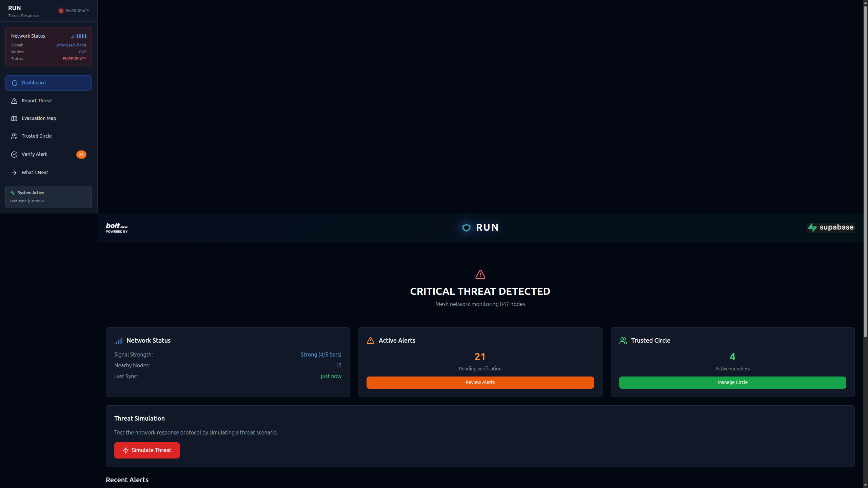The image size is (868, 488).
Task: Click the RUN shield logo in header
Action: (x=466, y=228)
